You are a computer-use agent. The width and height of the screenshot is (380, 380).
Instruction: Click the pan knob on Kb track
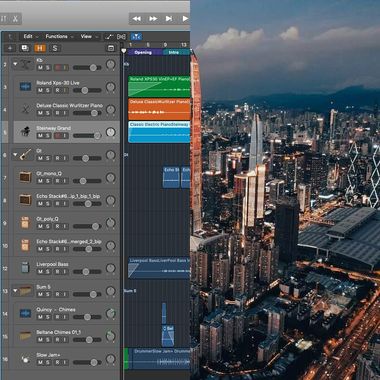coord(111,65)
